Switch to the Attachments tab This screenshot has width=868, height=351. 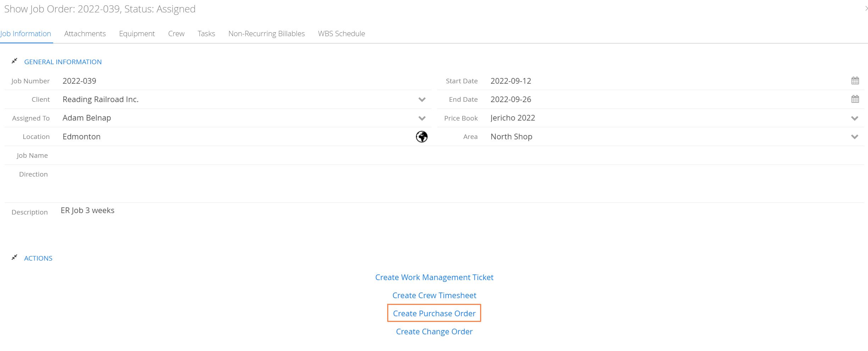point(85,34)
